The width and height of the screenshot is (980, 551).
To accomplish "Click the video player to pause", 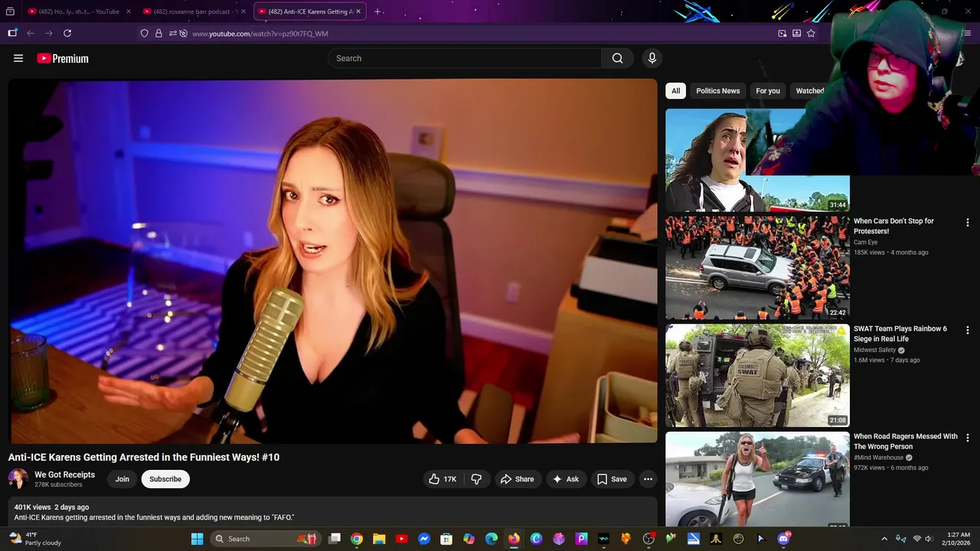I will [333, 261].
